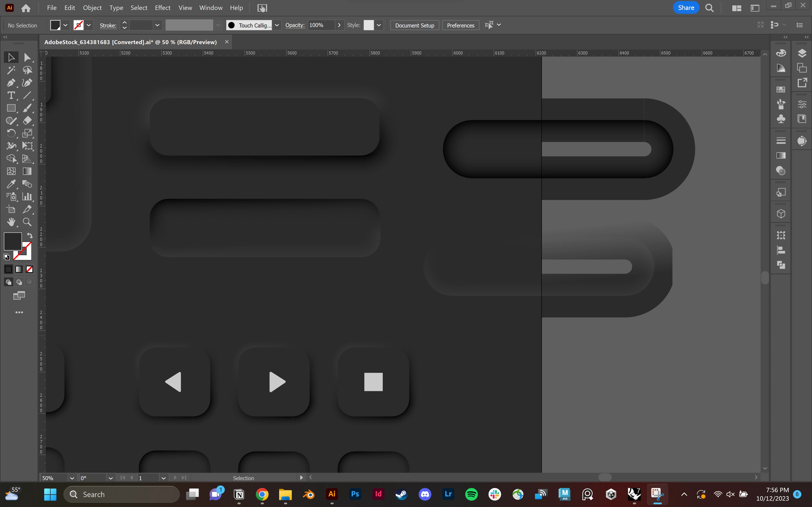
Task: Open the Effect menu
Action: point(162,8)
